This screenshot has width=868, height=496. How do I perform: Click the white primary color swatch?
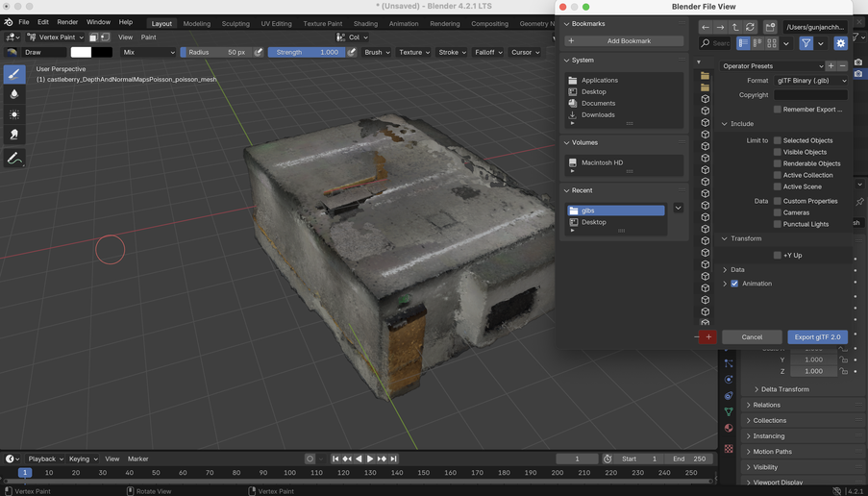pos(81,53)
